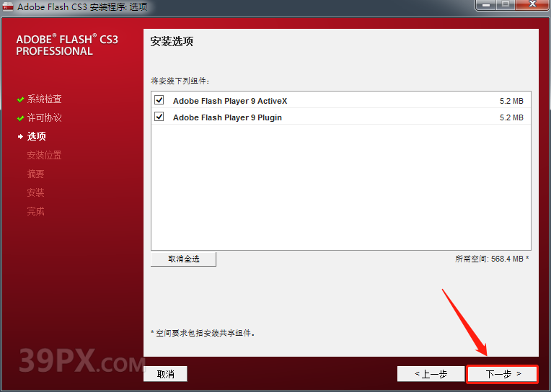551x392 pixels.
Task: Minimize the installer window
Action: coord(486,5)
